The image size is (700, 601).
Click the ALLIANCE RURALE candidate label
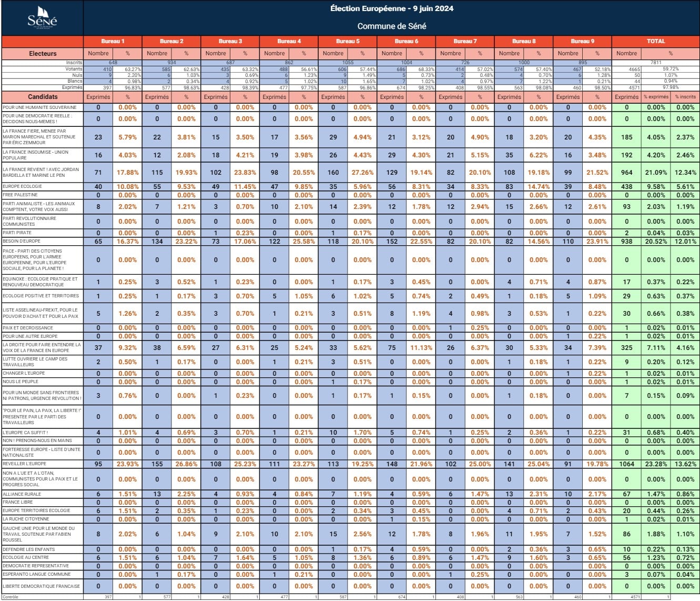click(22, 494)
